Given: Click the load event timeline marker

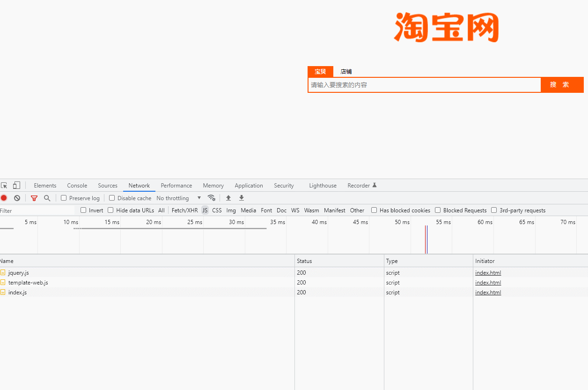Looking at the screenshot, I should pyautogui.click(x=425, y=240).
